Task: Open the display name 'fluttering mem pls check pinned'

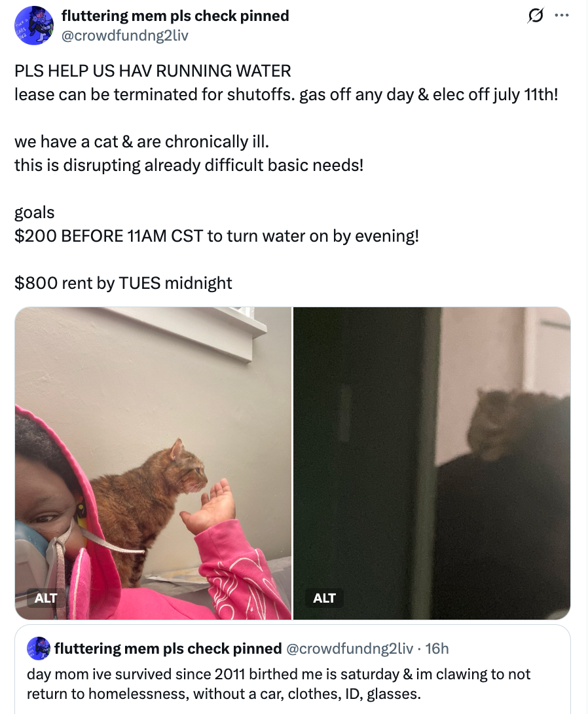Action: 175,16
